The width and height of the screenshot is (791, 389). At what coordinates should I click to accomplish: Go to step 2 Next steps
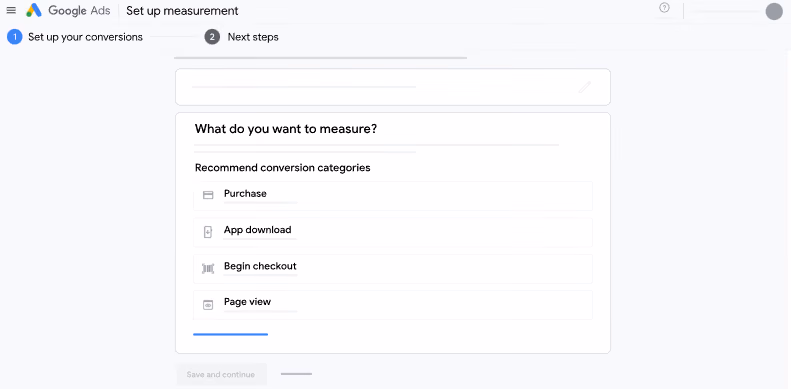click(242, 37)
